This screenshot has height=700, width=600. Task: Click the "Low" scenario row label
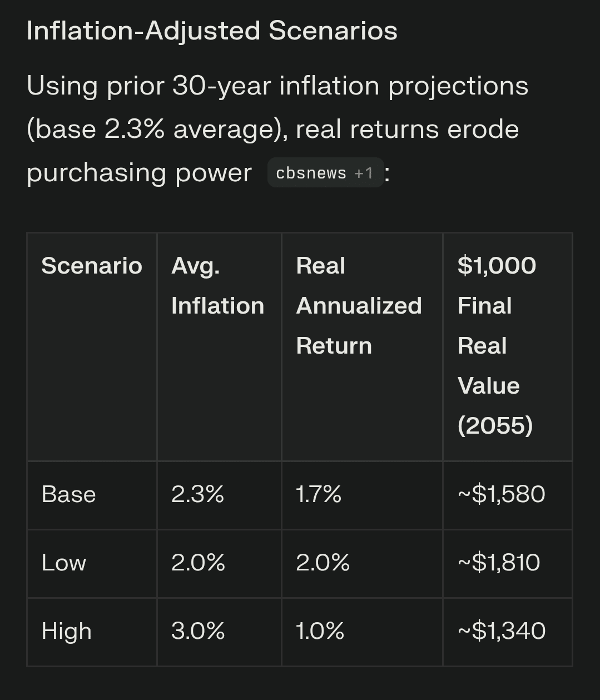pyautogui.click(x=64, y=563)
